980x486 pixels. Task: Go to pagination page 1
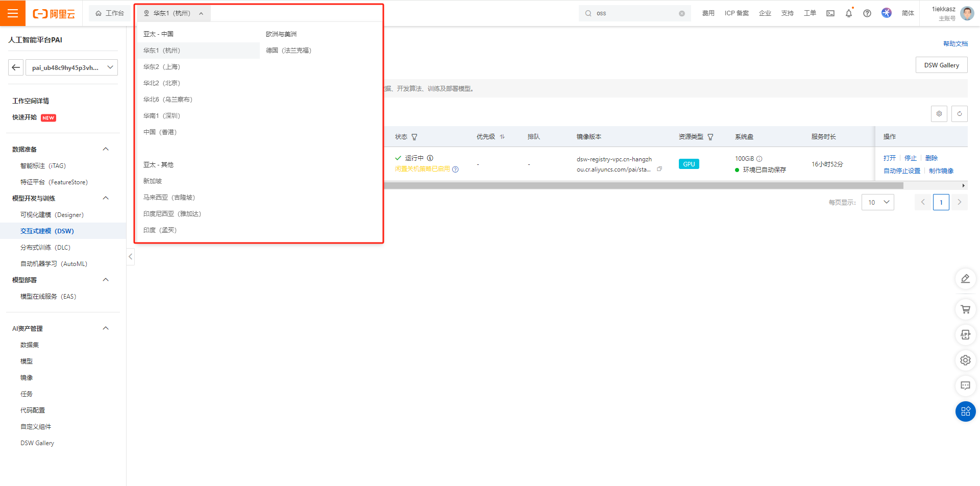941,202
